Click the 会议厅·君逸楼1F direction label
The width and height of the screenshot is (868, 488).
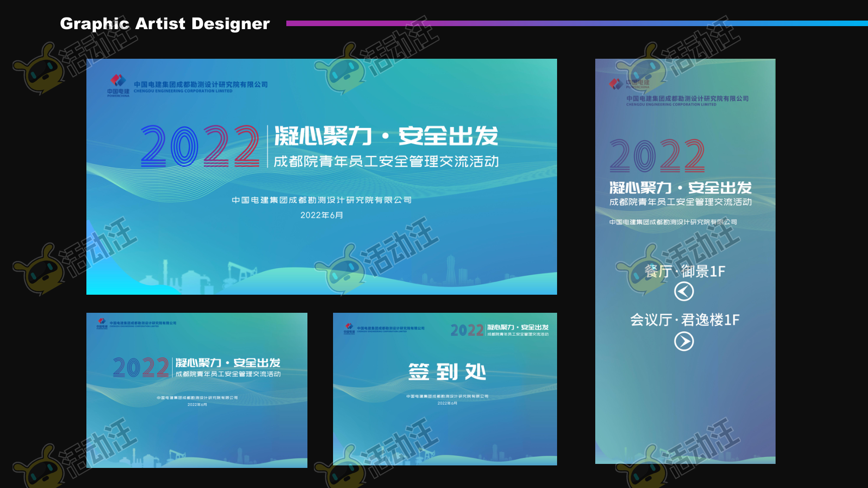685,320
